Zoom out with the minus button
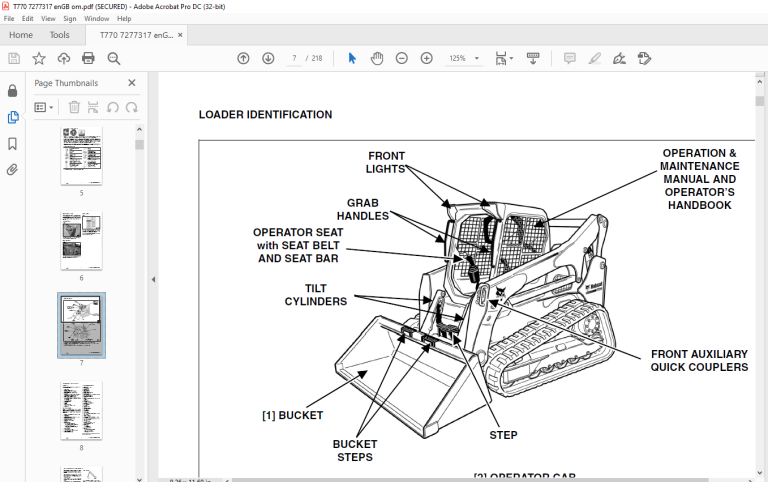The image size is (768, 482). [402, 58]
